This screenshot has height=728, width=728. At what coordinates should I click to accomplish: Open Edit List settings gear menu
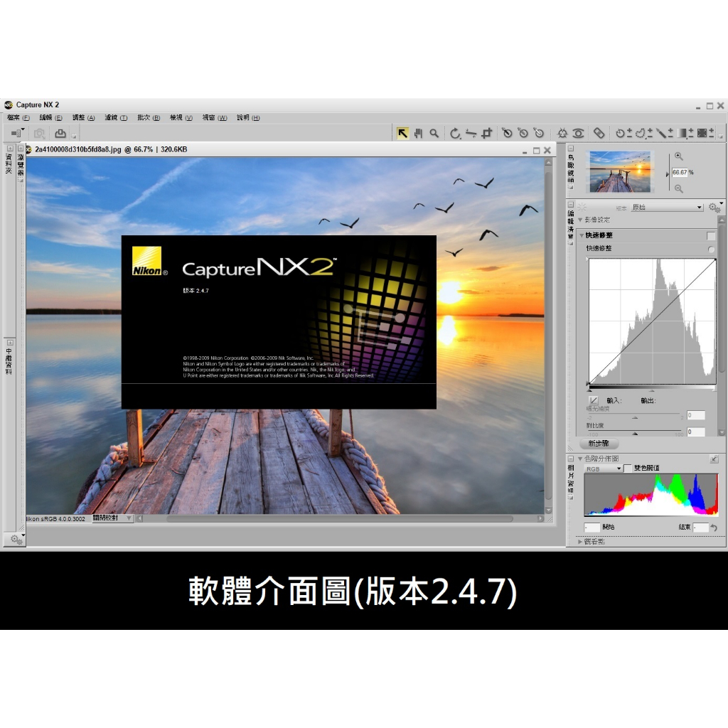click(x=715, y=207)
